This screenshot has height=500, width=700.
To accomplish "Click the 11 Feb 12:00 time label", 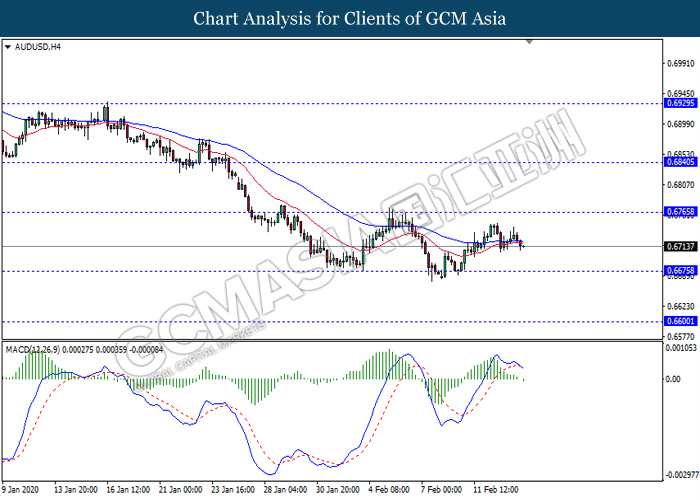I will pyautogui.click(x=496, y=490).
